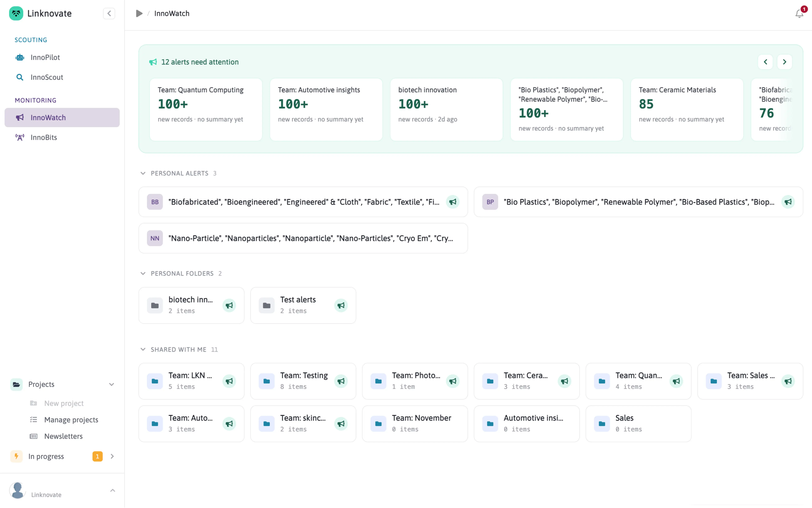Open biotech innovation alert card
This screenshot has height=508, width=812.
[446, 110]
